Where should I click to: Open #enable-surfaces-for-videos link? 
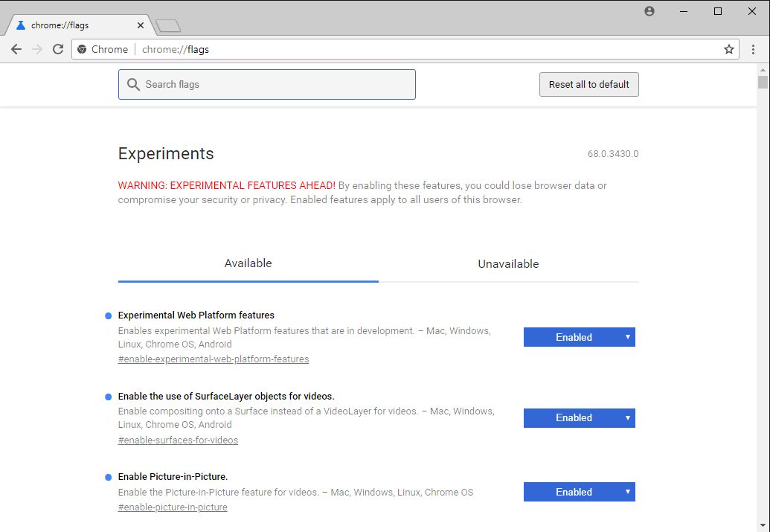click(178, 440)
